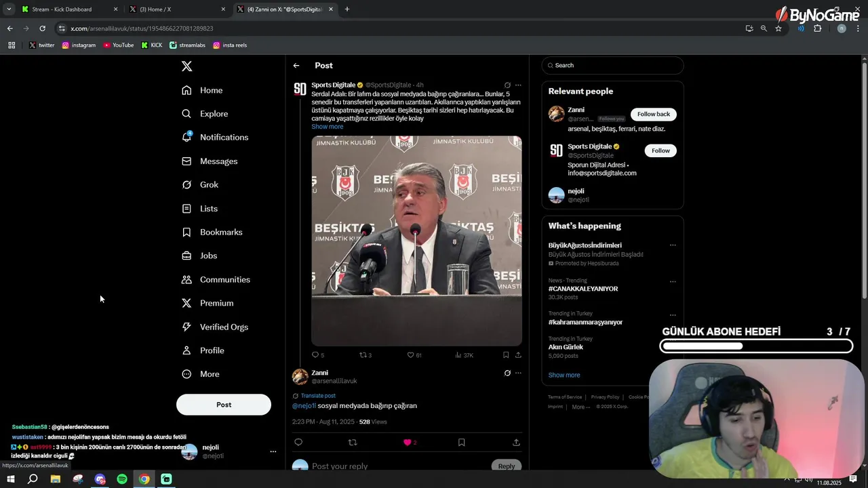The image size is (868, 488).
Task: Open options for #CANAKKALEYANIYOR trend
Action: tap(673, 281)
